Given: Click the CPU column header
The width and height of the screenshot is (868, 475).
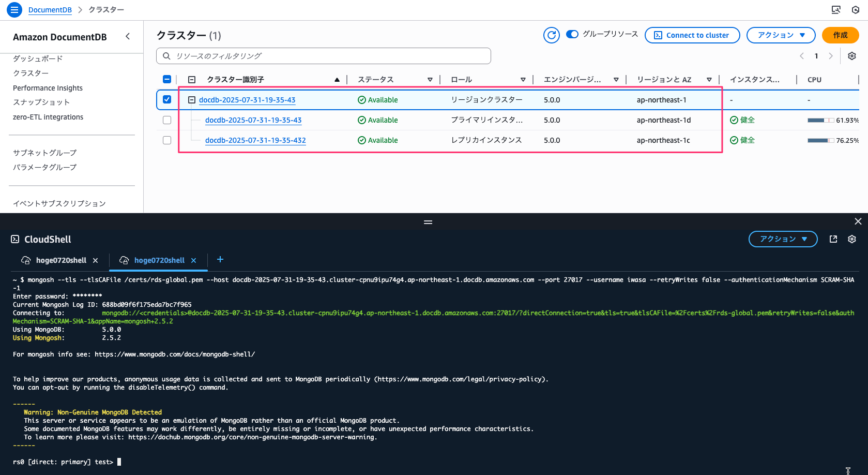Looking at the screenshot, I should [x=814, y=80].
